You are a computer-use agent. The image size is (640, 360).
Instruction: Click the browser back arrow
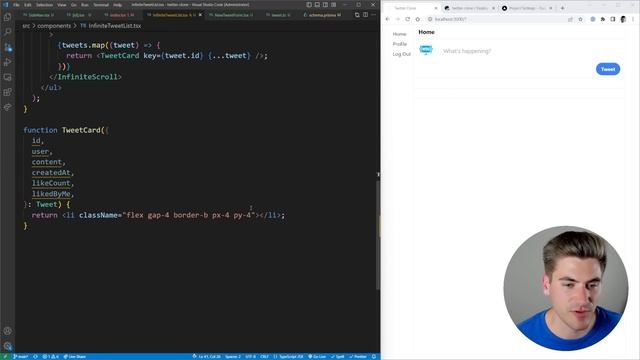388,19
